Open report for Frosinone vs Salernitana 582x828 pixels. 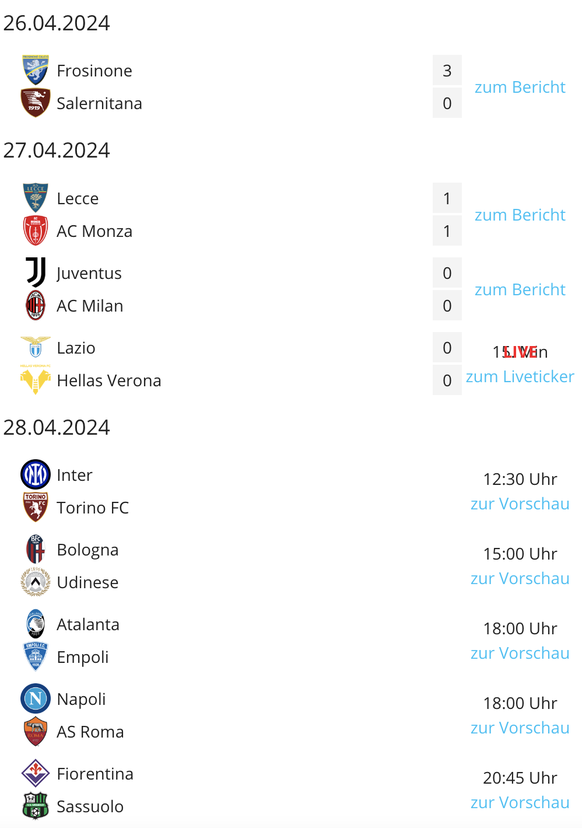(520, 87)
